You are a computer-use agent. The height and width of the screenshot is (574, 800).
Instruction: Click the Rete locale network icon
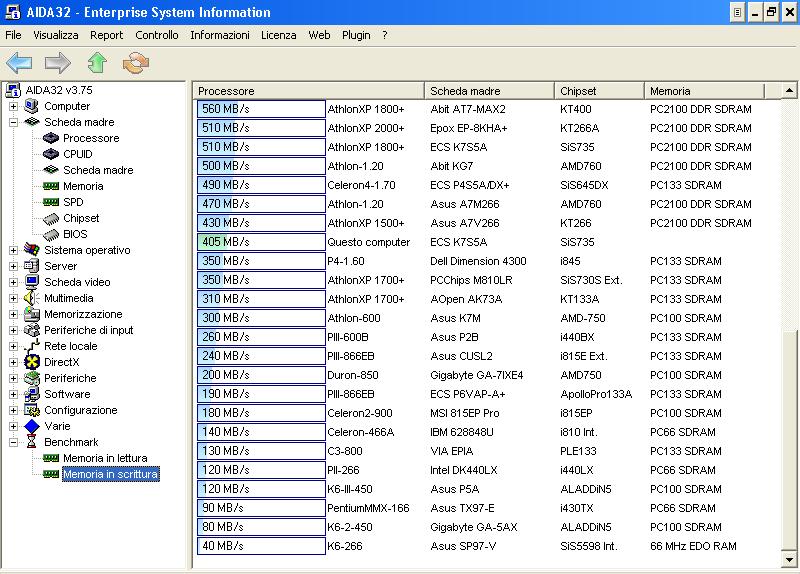(x=32, y=346)
